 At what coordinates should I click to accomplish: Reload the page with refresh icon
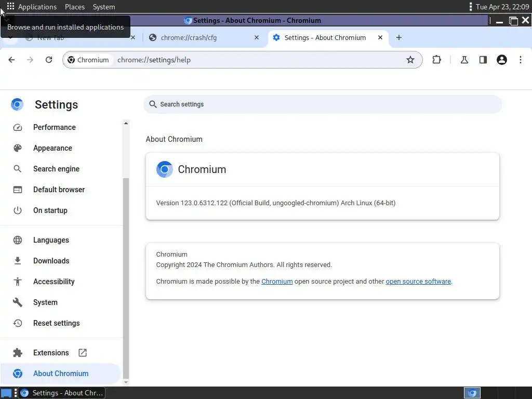tap(49, 60)
